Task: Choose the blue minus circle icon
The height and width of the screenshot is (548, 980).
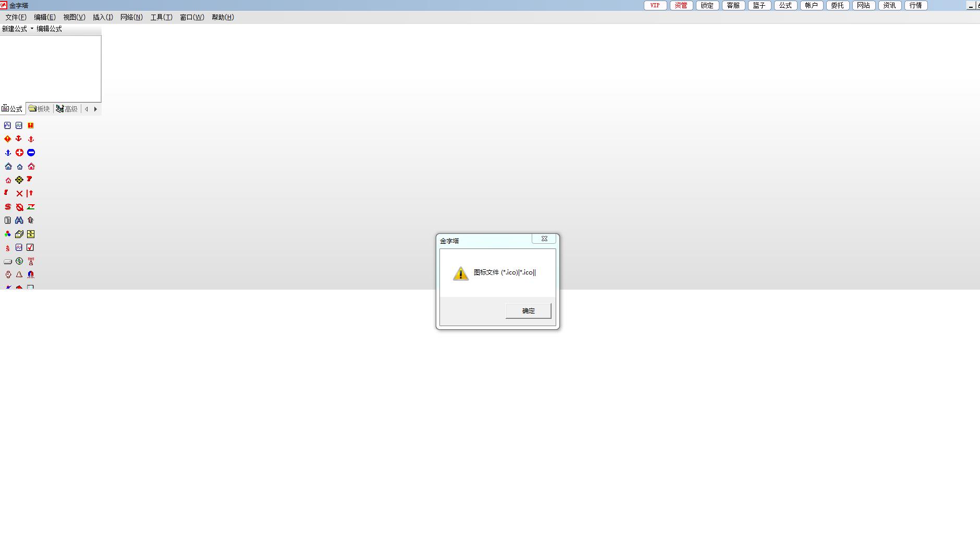Action: (x=31, y=153)
